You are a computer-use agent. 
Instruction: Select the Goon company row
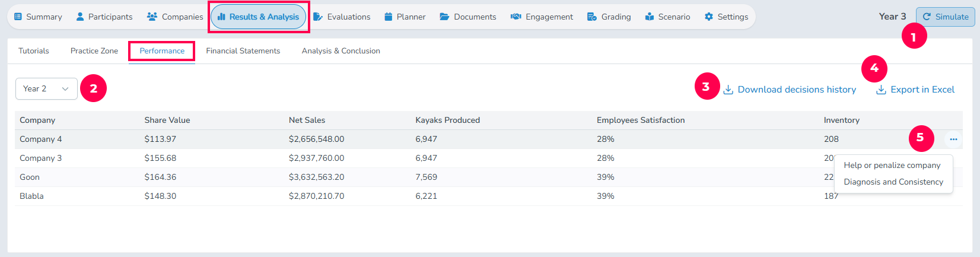(30, 177)
